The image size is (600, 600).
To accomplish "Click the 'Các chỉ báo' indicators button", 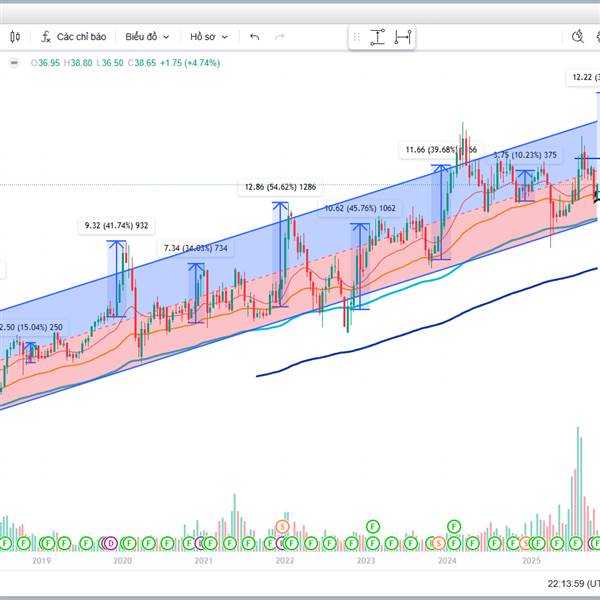I will pos(81,37).
